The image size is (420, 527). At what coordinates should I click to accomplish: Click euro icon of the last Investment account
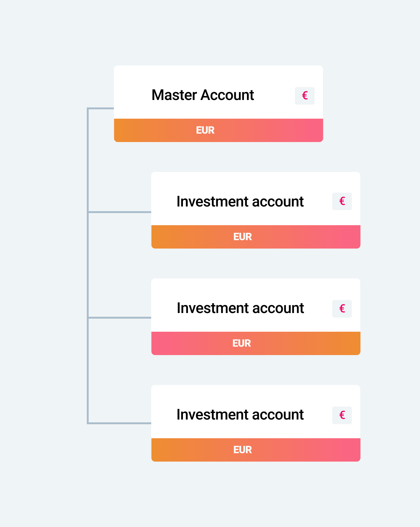(342, 415)
